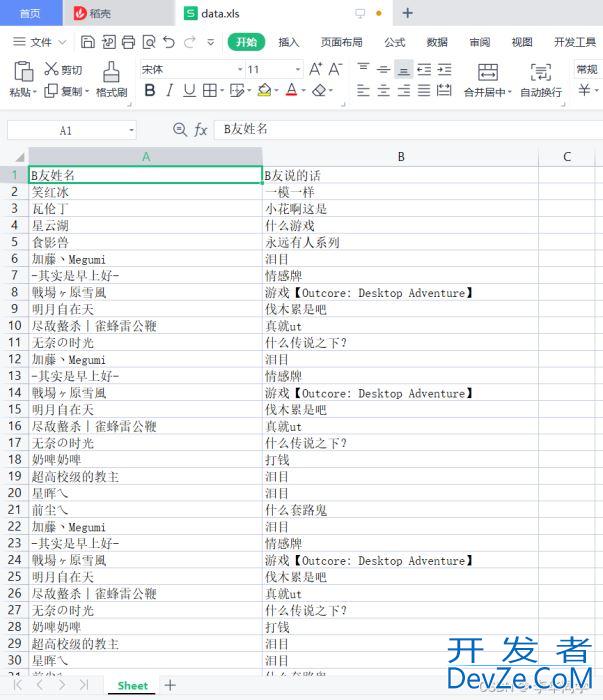Viewport: 603px width, 700px height.
Task: Align text right
Action: click(403, 91)
